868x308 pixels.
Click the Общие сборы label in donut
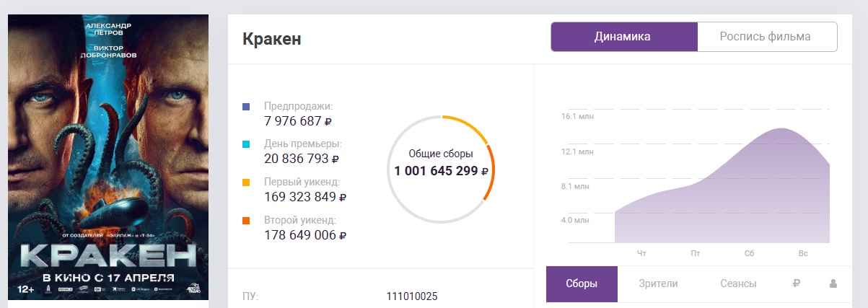click(x=441, y=154)
